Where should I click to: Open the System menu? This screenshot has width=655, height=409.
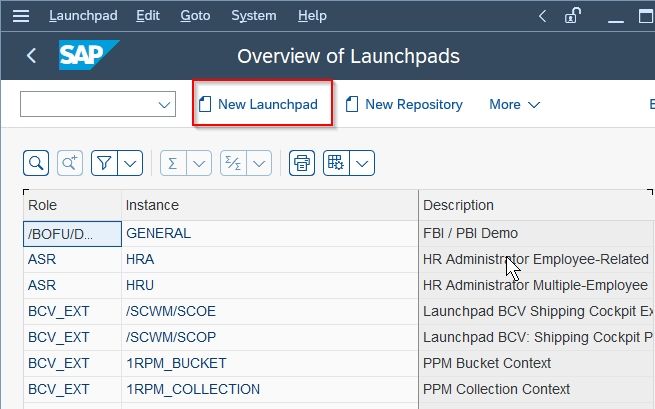(x=254, y=16)
